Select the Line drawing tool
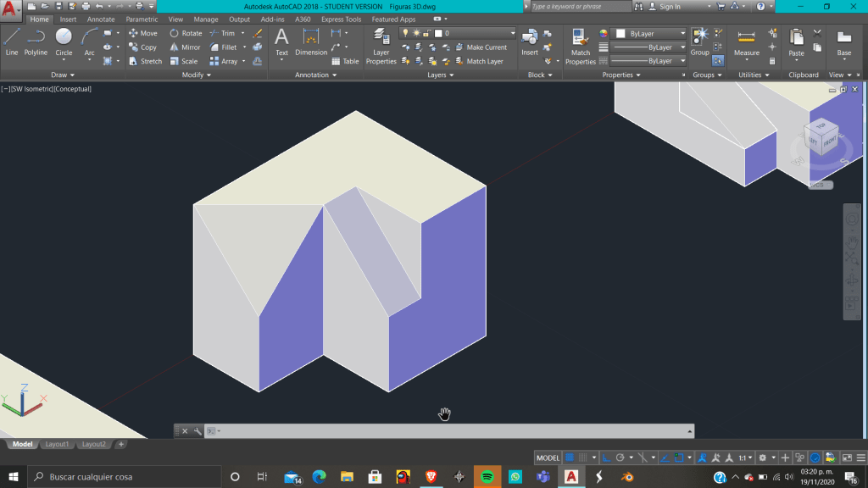The width and height of the screenshot is (868, 488). (x=11, y=41)
